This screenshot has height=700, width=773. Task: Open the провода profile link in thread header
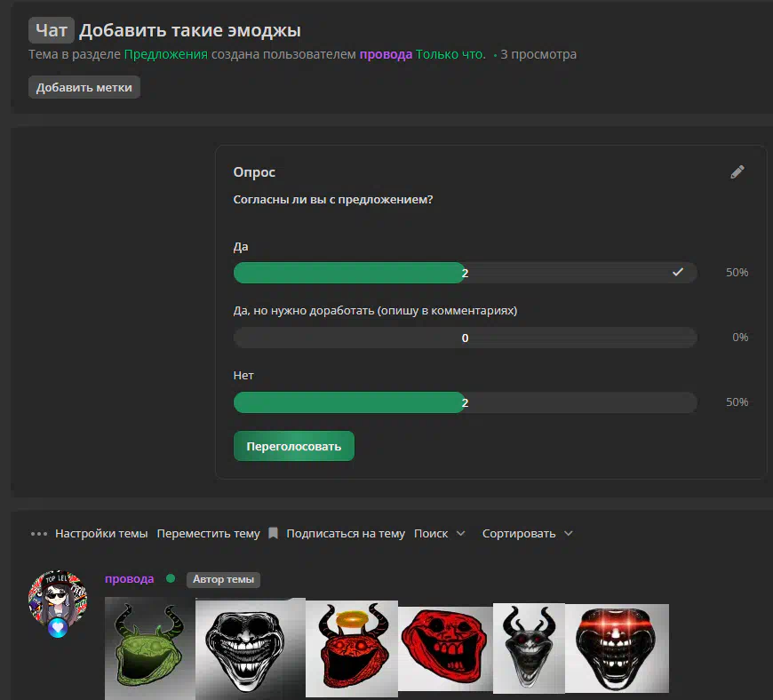pyautogui.click(x=386, y=54)
